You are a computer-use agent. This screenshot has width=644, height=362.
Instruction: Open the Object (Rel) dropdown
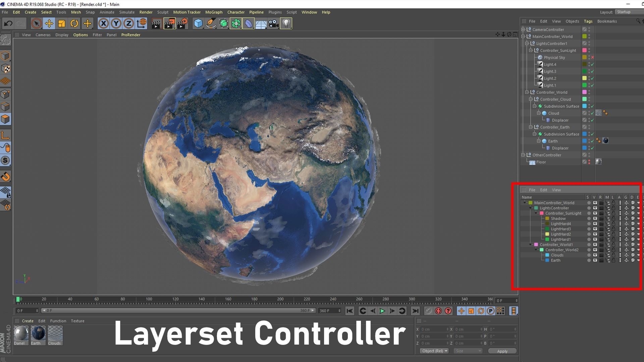[434, 351]
